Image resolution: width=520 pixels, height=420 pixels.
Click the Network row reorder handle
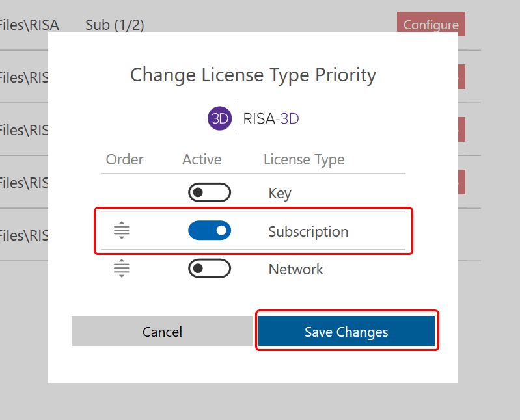click(122, 269)
